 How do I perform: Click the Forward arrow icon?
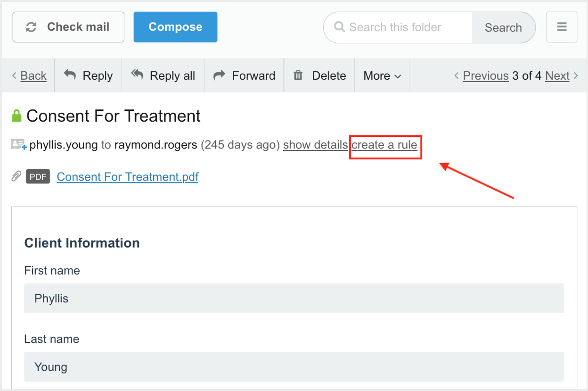tap(219, 75)
